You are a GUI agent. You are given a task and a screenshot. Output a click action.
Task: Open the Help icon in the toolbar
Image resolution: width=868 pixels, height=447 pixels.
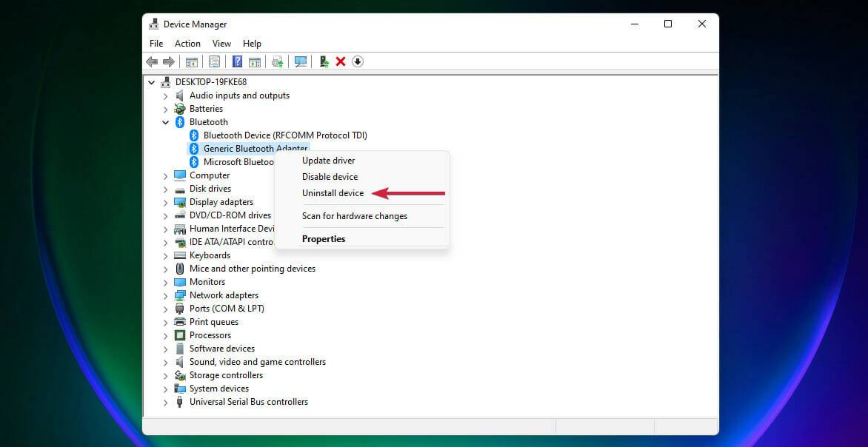(x=236, y=61)
